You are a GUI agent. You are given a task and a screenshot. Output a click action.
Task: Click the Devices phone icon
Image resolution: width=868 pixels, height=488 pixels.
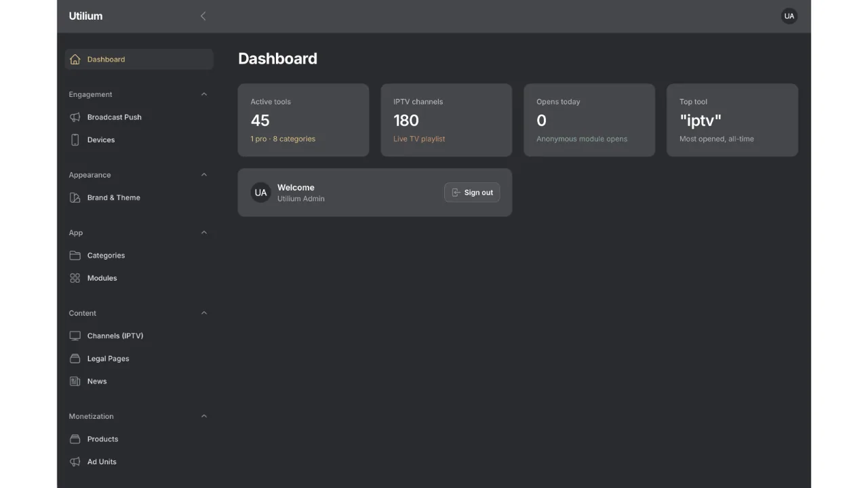[75, 140]
